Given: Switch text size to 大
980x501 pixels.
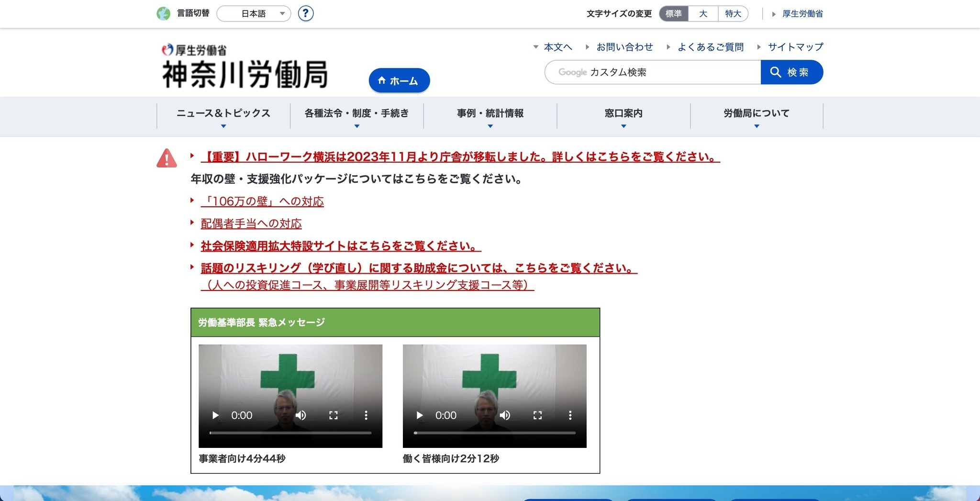Looking at the screenshot, I should pos(703,14).
